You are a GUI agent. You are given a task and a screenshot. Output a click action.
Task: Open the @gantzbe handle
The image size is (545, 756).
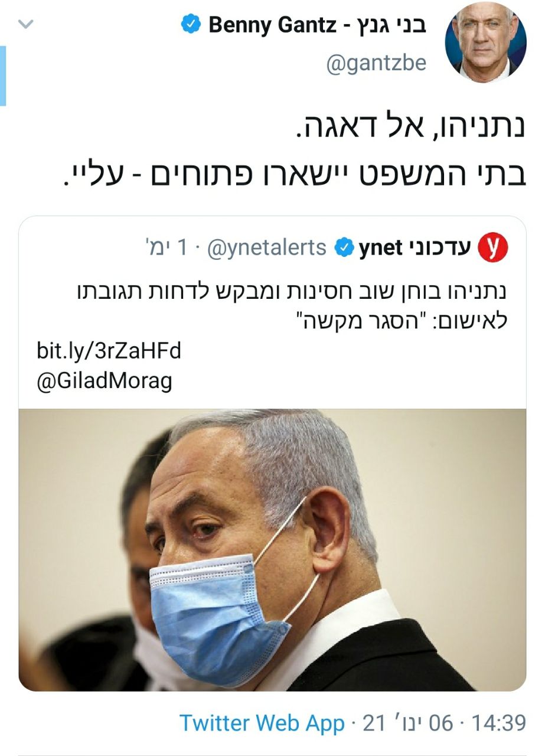coord(376,62)
